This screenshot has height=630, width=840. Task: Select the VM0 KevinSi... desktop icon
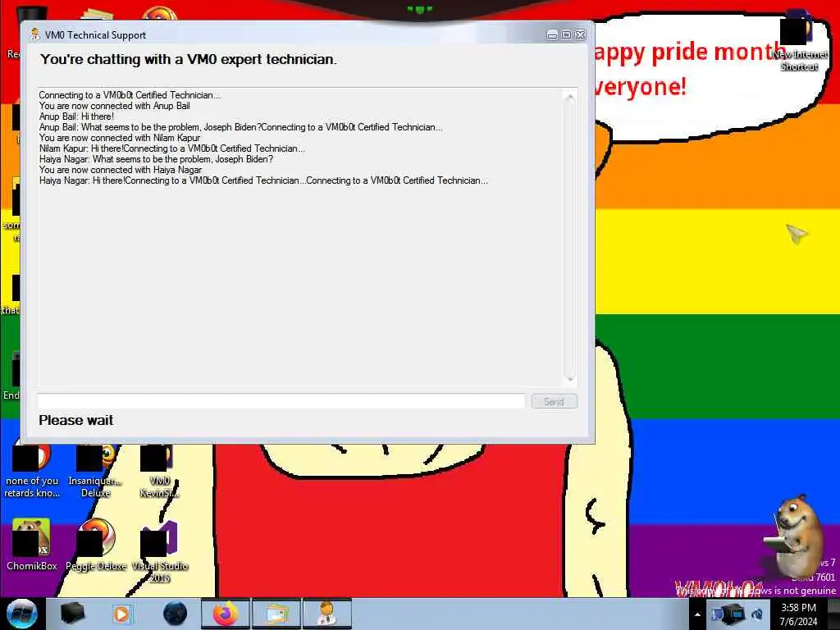coord(160,472)
